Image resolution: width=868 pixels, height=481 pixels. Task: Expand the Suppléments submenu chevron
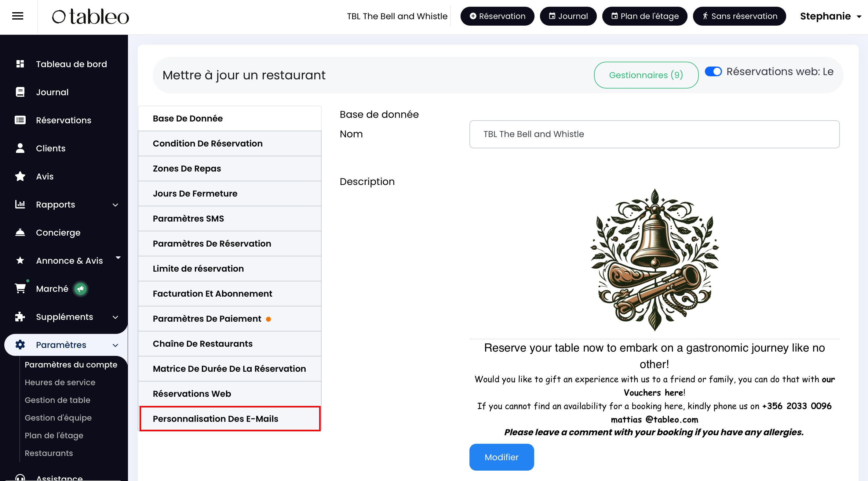[x=115, y=317]
